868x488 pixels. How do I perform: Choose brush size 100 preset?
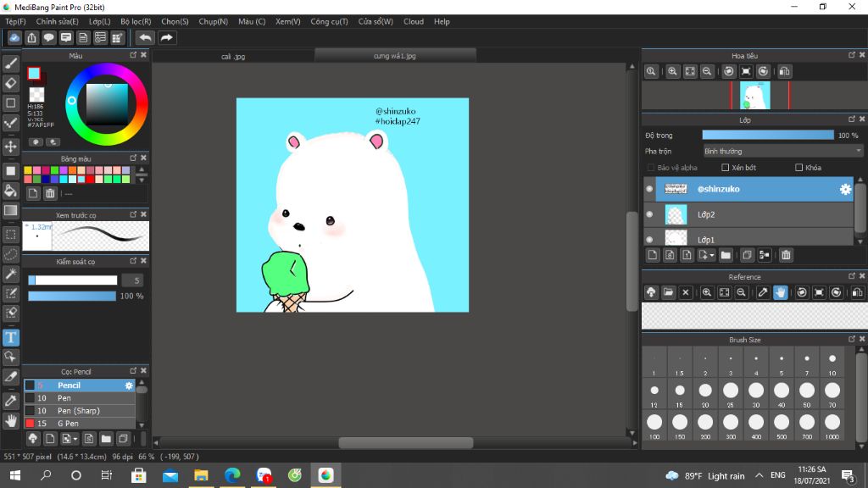654,422
